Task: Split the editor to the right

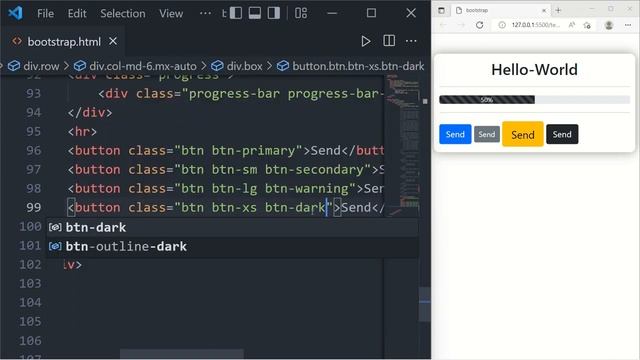Action: tap(389, 41)
